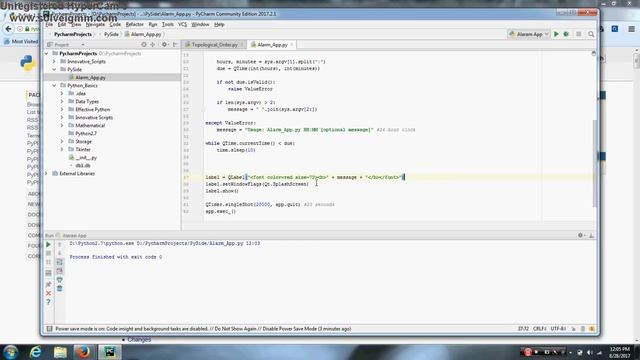Open File Explorer from taskbar
The width and height of the screenshot is (640, 360).
tap(60, 352)
